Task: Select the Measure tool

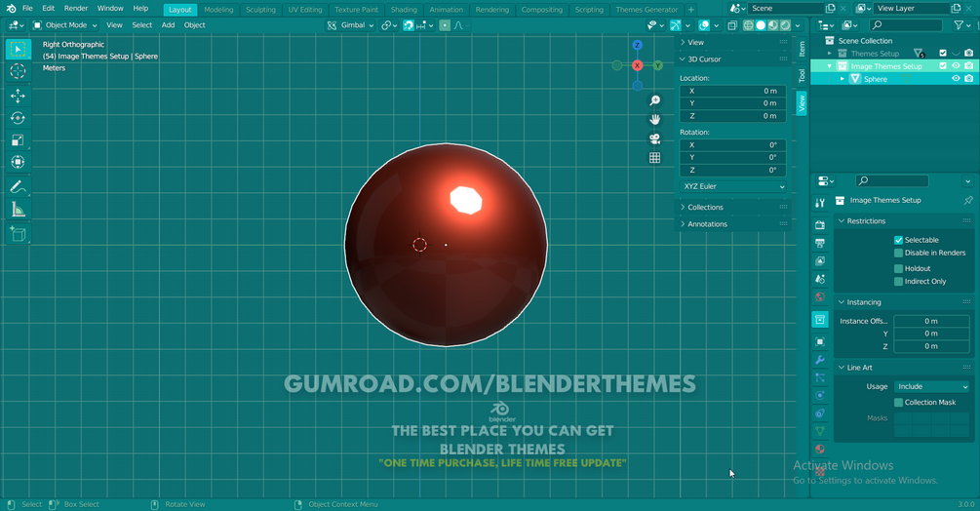Action: [x=19, y=210]
